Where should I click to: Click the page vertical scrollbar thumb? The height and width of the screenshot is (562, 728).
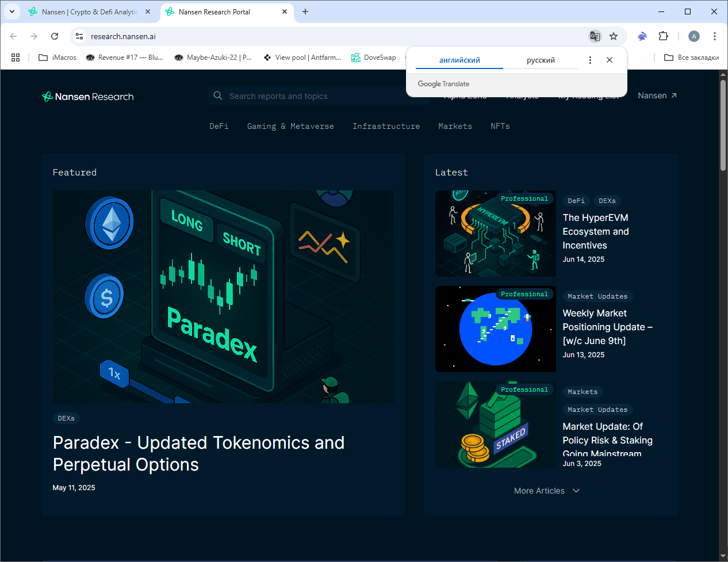click(723, 125)
